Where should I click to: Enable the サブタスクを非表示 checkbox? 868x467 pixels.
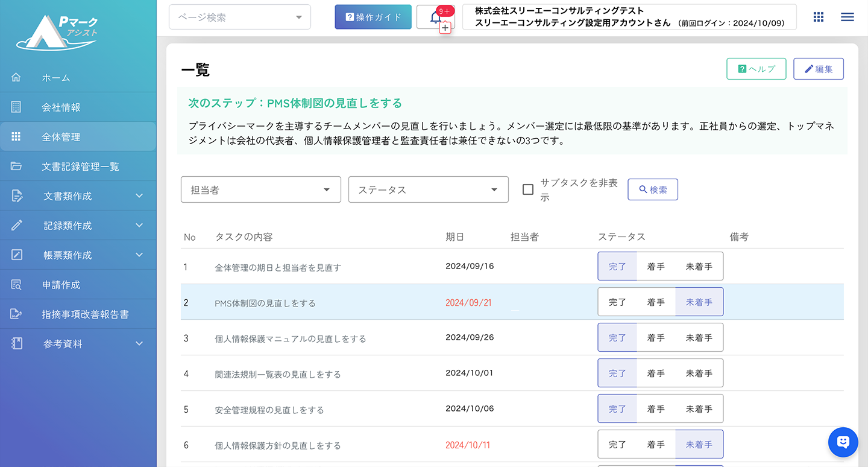coord(528,189)
